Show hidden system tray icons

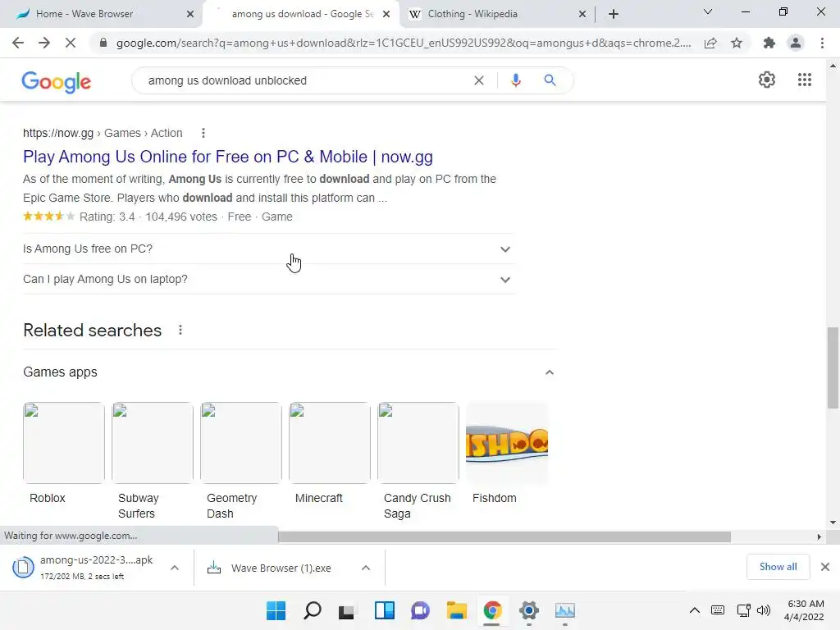pos(694,610)
